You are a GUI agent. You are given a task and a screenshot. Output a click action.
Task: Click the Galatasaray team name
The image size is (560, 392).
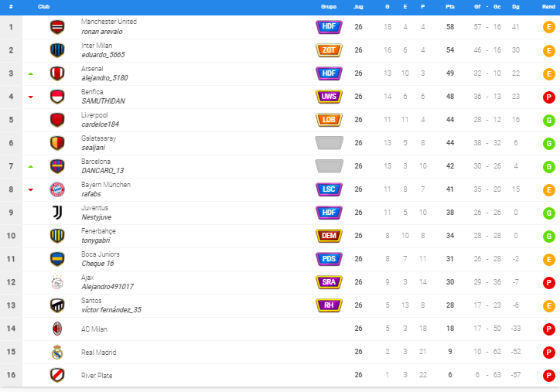[98, 138]
